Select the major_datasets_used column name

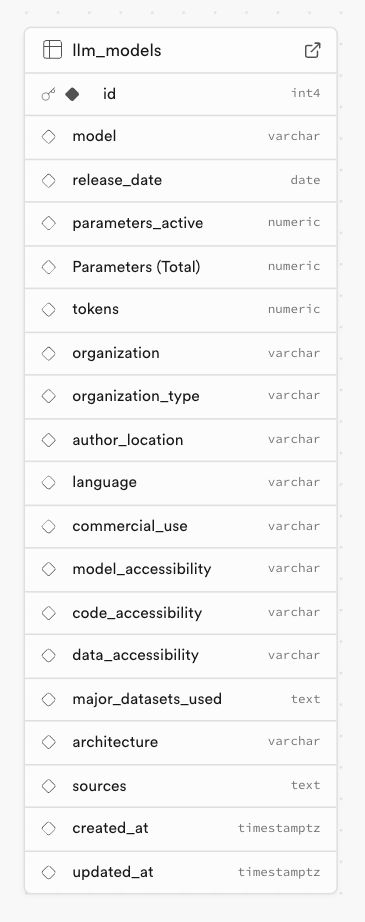147,699
